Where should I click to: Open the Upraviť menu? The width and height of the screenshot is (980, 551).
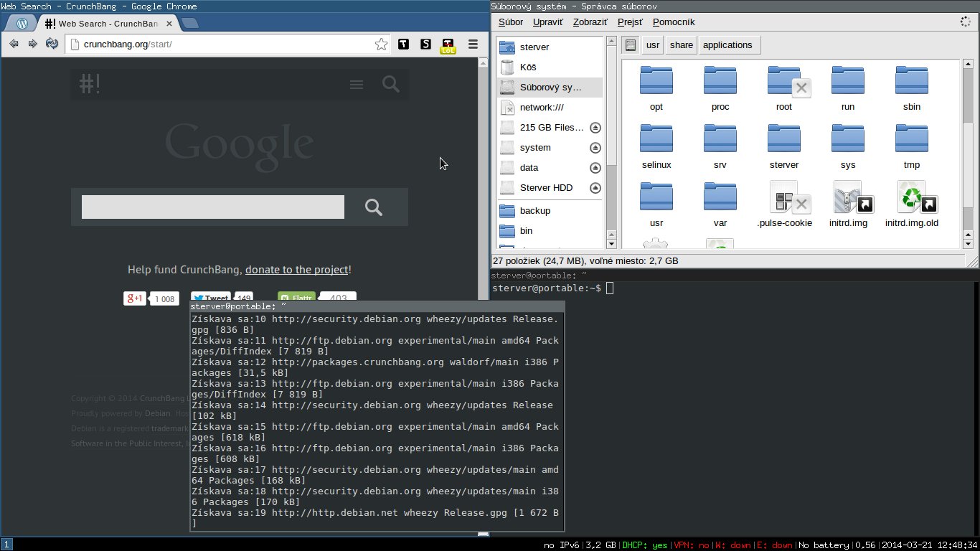[x=548, y=22]
